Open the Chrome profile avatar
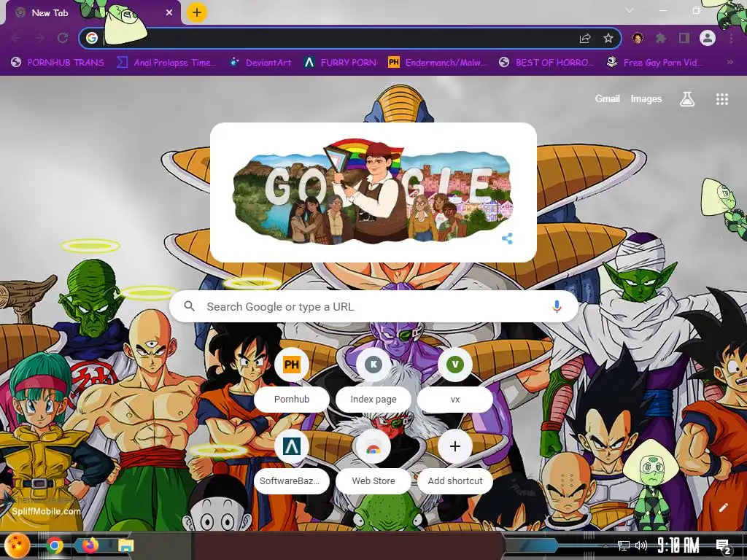This screenshot has width=747, height=560. tap(708, 38)
